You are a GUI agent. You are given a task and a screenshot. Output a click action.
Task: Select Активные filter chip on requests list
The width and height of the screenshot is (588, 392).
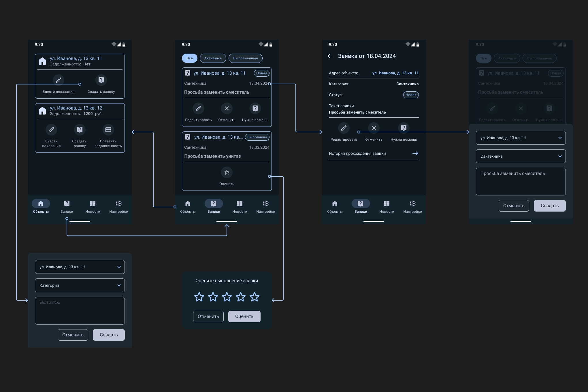pyautogui.click(x=213, y=58)
